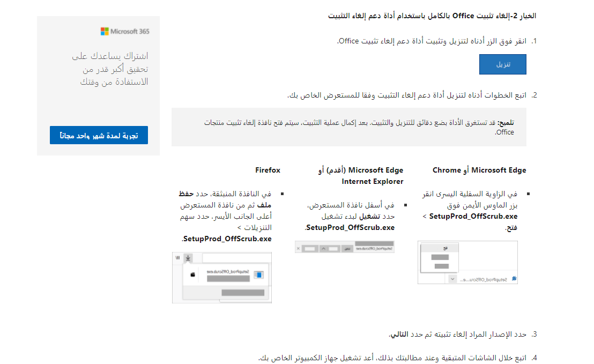
Task: Click the Microsoft Edge أو Chrome heading
Action: click(x=479, y=170)
